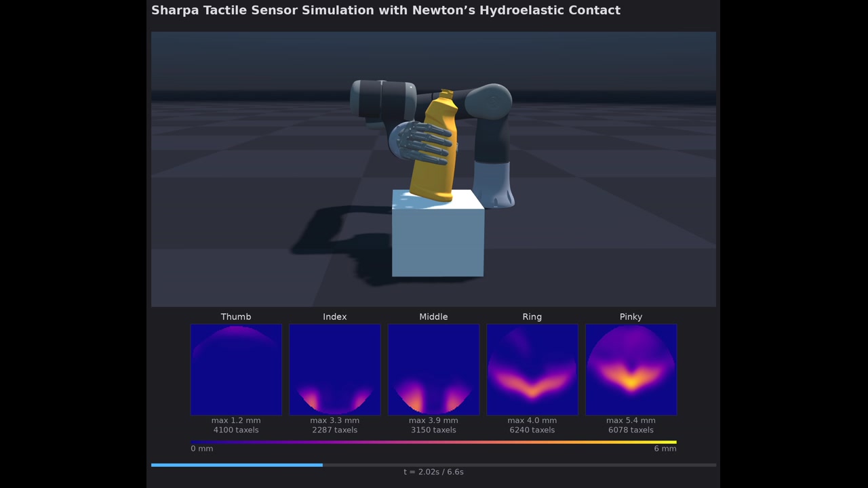
Task: Click the "3150 taxels" count
Action: coord(433,430)
